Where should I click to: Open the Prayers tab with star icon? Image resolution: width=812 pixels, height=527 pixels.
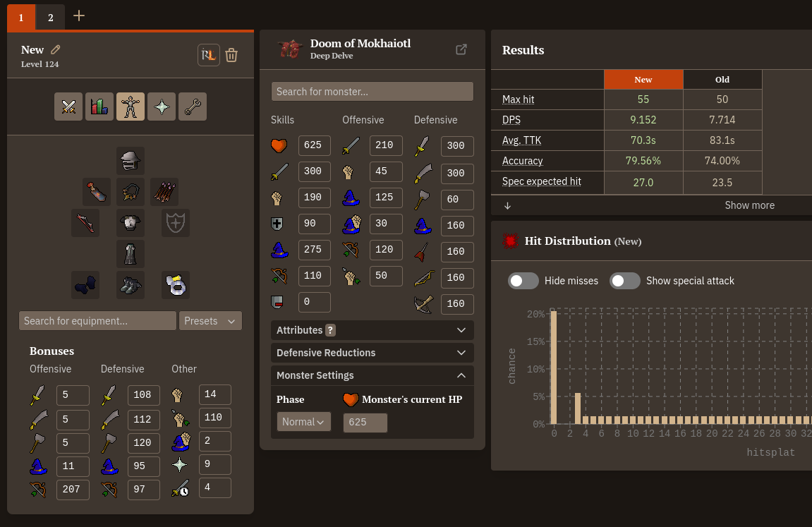pyautogui.click(x=162, y=107)
